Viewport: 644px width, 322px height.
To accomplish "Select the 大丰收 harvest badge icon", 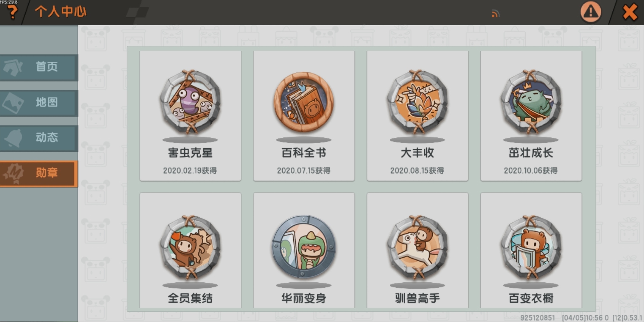I will point(417,102).
